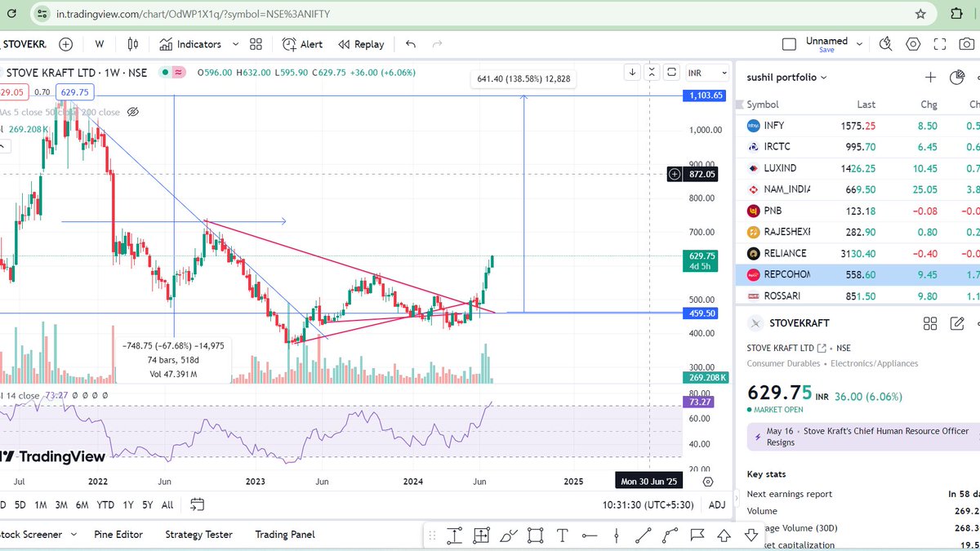
Task: Maximize the chart pane button
Action: coord(671,72)
